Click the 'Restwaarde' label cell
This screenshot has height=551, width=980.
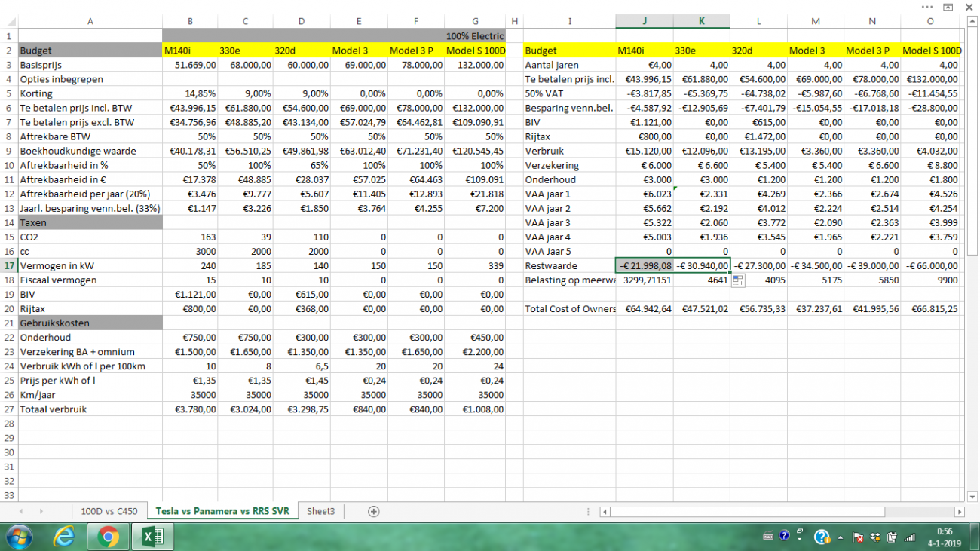pos(569,265)
